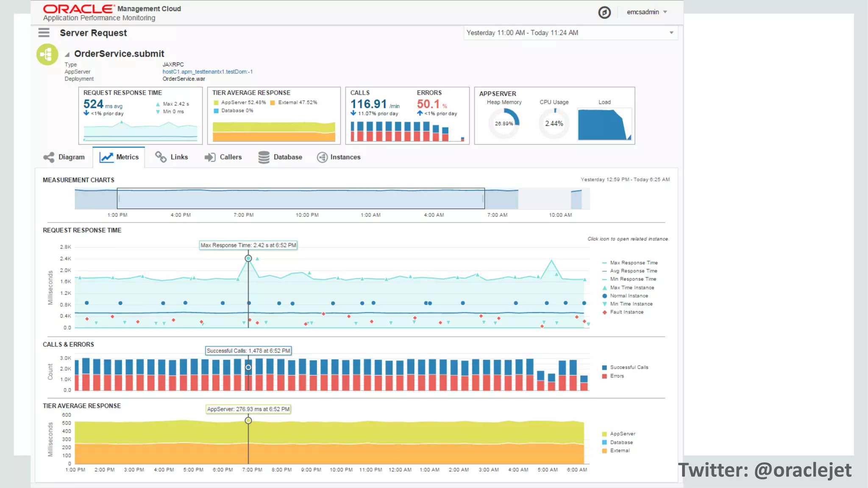Image resolution: width=868 pixels, height=488 pixels.
Task: Click the Max Response Time marker at 6:52 PM
Action: pyautogui.click(x=248, y=258)
